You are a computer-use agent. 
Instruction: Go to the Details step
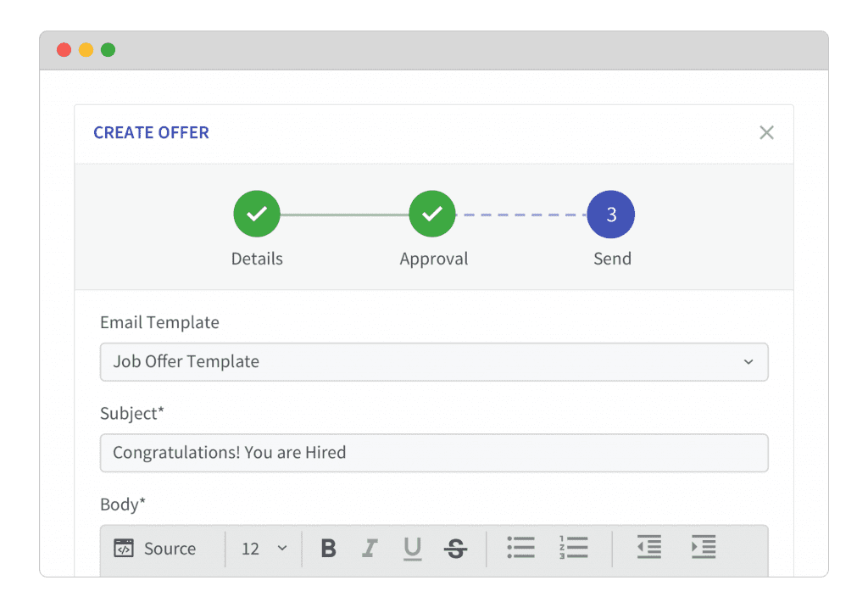[x=257, y=215]
